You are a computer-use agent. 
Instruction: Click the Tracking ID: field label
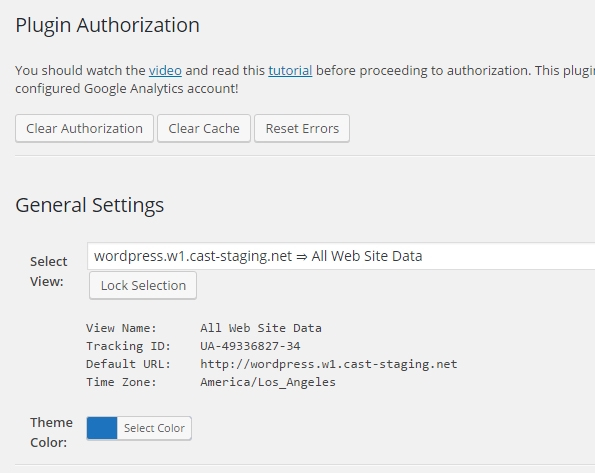(x=129, y=346)
